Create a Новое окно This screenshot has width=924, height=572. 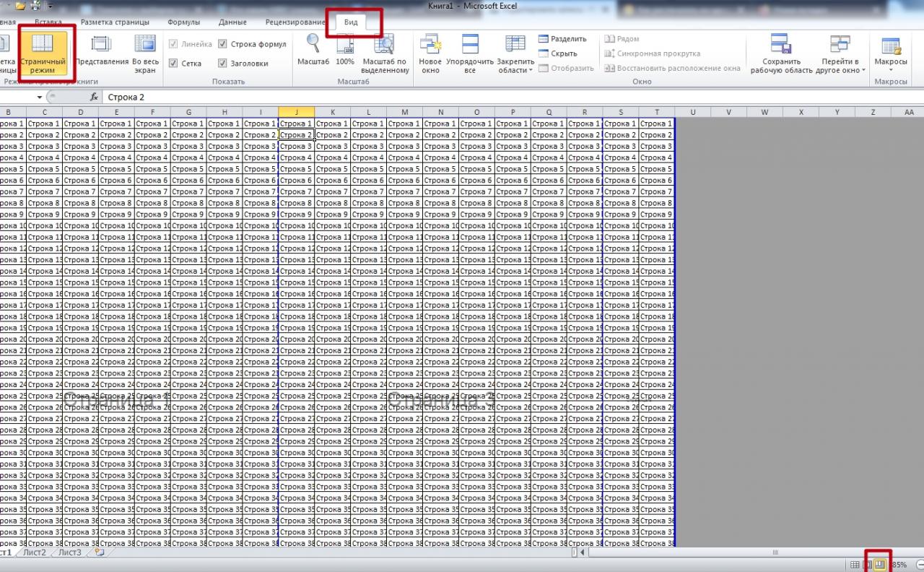(430, 52)
